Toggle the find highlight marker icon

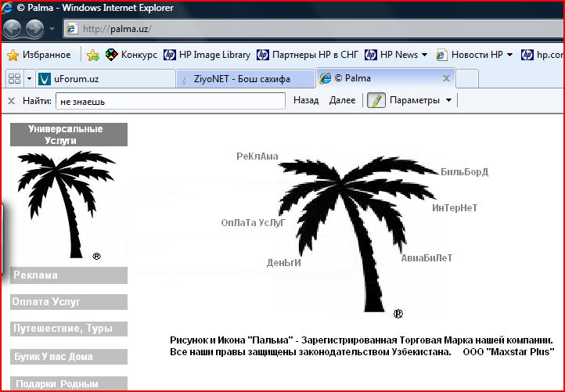376,100
